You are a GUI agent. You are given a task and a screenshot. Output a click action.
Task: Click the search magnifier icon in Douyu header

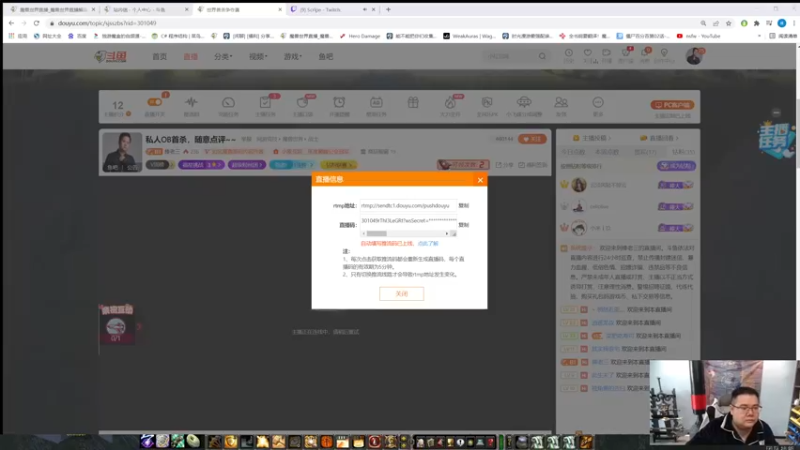[542, 56]
